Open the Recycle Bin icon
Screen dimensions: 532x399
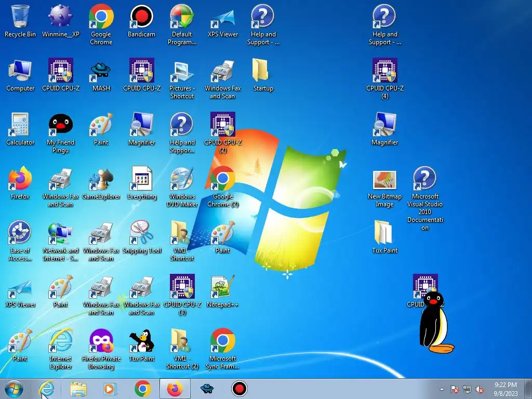click(x=20, y=21)
